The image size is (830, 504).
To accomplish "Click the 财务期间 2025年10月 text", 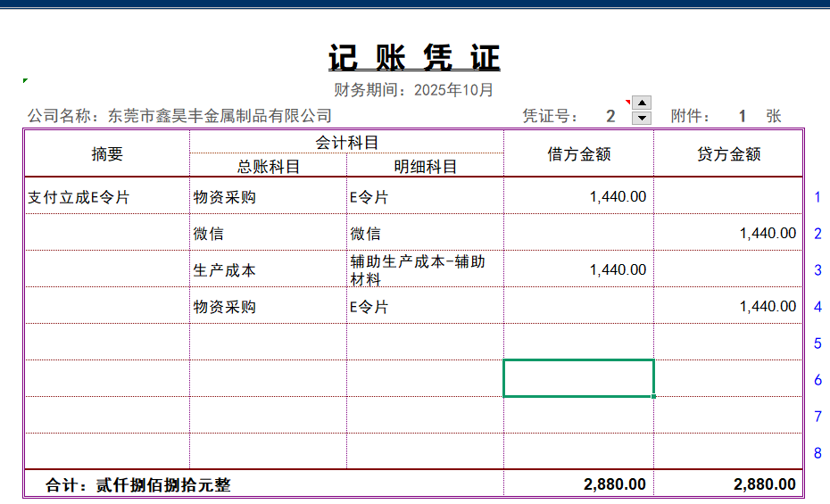I will (414, 90).
